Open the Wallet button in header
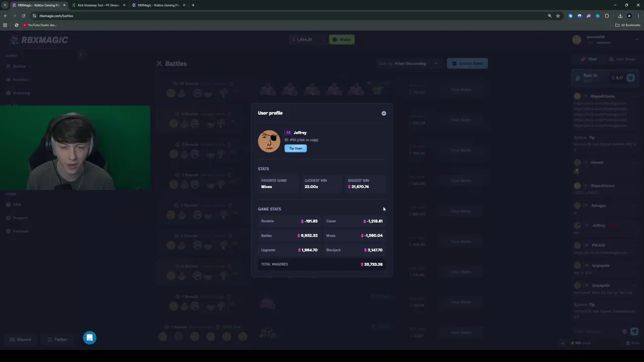 pos(342,40)
